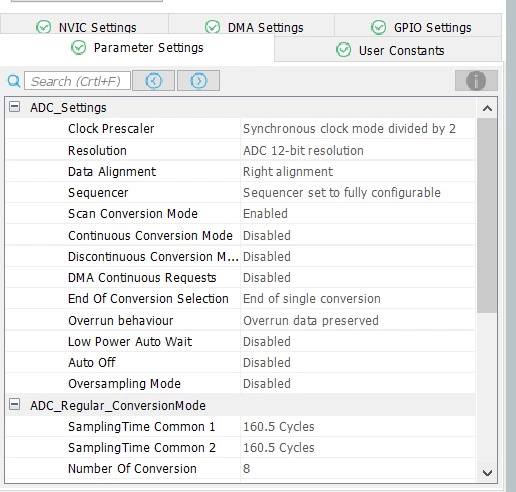Go to previous search result arrow
Image resolution: width=516 pixels, height=492 pixels.
pyautogui.click(x=153, y=81)
